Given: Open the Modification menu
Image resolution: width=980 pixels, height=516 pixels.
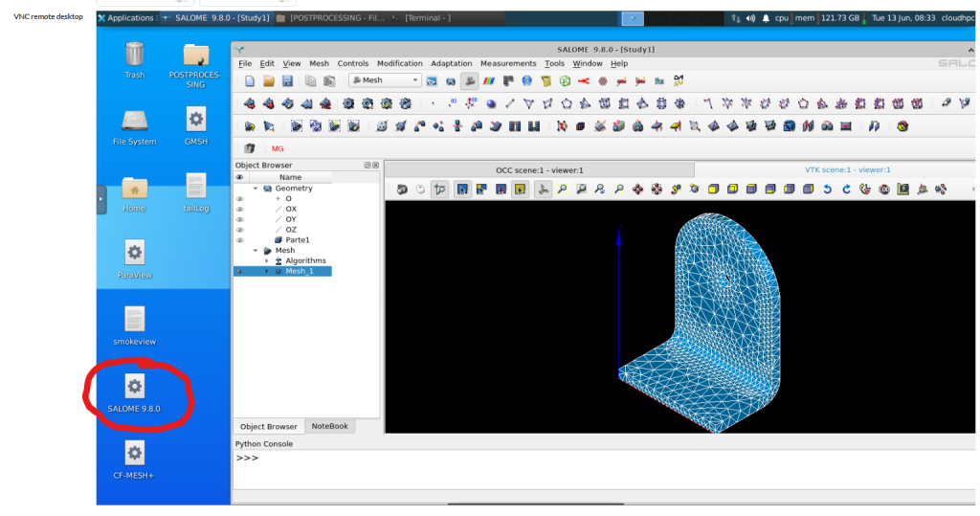Looking at the screenshot, I should [x=400, y=64].
